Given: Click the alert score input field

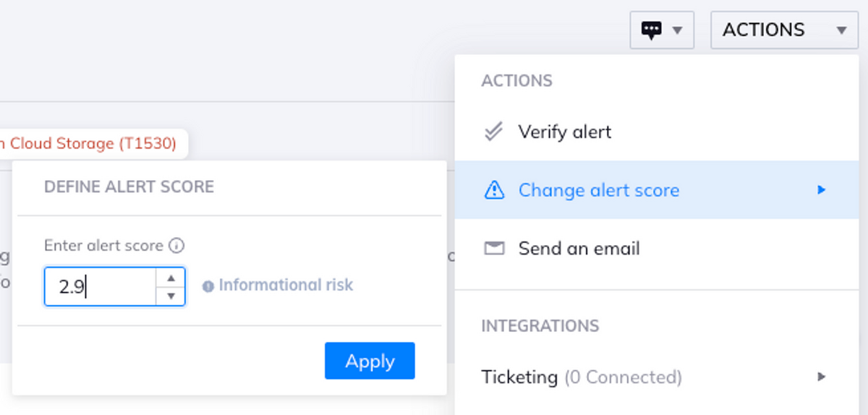Looking at the screenshot, I should coord(101,287).
